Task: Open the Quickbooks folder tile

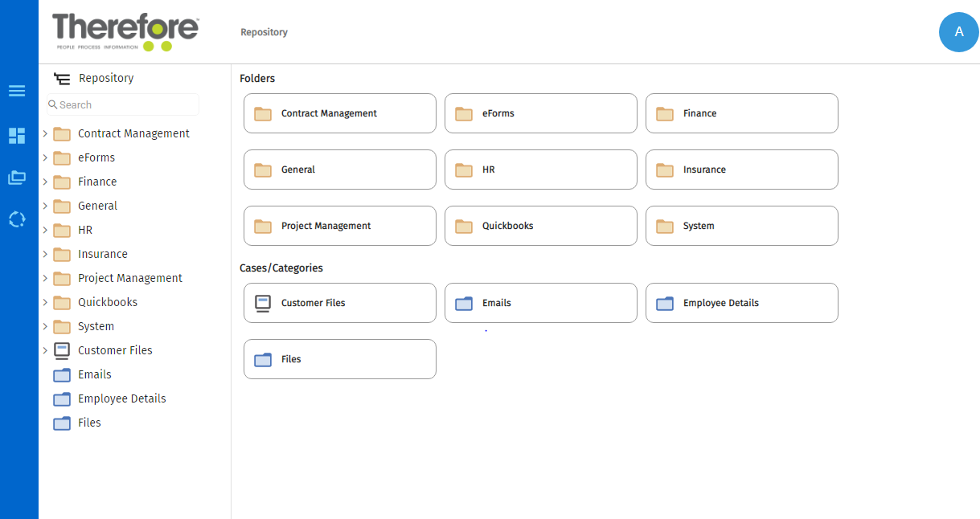Action: point(540,226)
